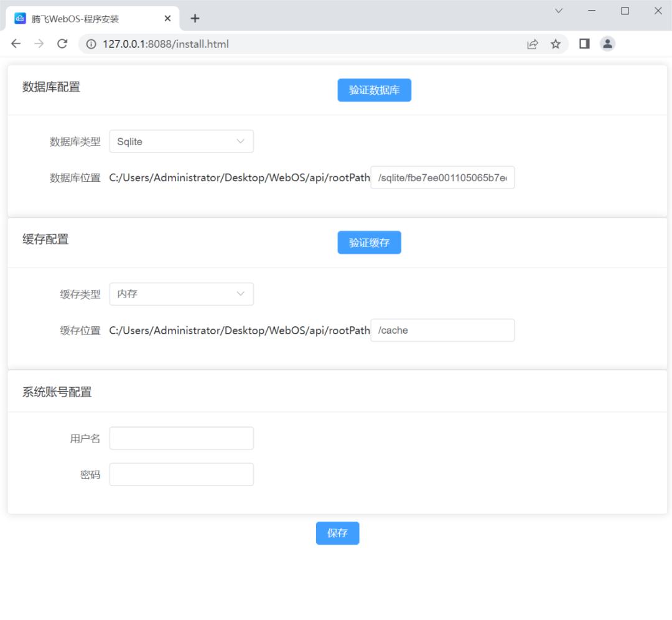Open the browser profile account icon
This screenshot has width=672, height=620.
pyautogui.click(x=607, y=44)
